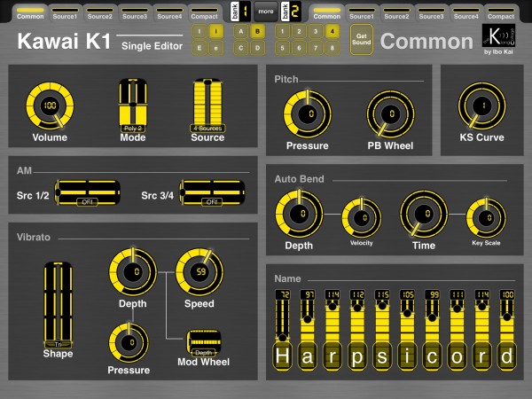Select the left Source4 tab

(169, 13)
